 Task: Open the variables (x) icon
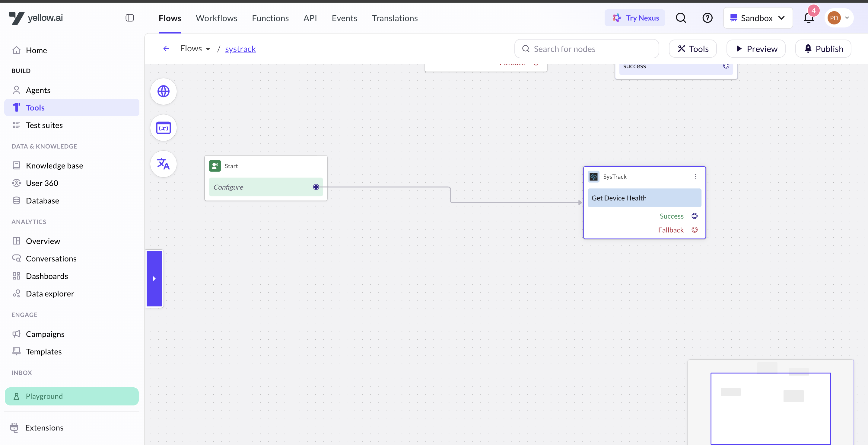click(164, 128)
